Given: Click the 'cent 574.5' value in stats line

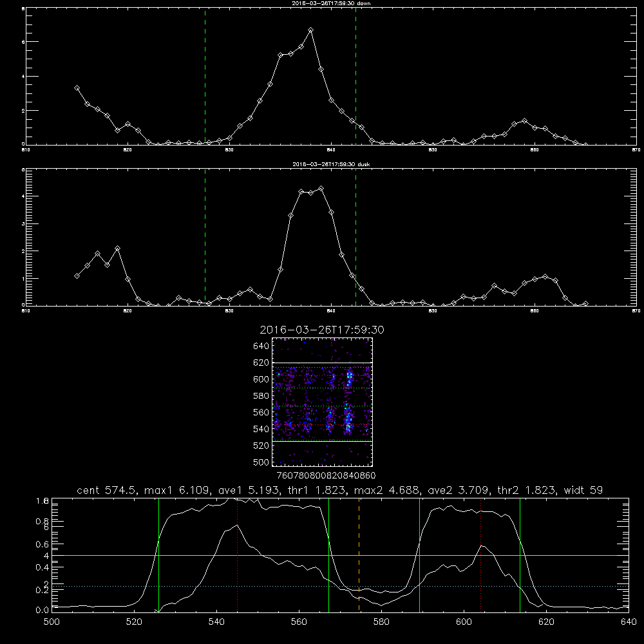Looking at the screenshot, I should click(107, 490).
